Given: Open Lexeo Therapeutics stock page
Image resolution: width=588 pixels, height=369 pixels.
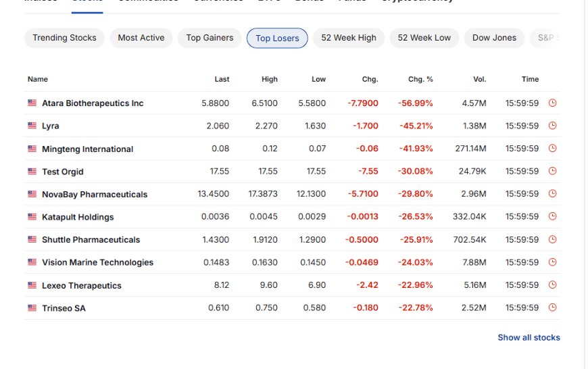Looking at the screenshot, I should [x=82, y=285].
